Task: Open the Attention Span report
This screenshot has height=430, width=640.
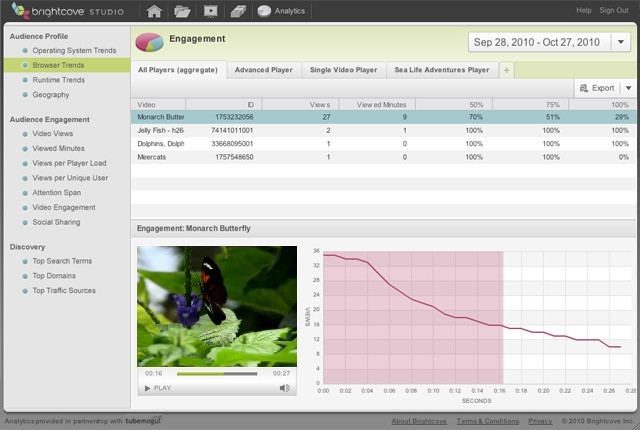Action: (56, 193)
